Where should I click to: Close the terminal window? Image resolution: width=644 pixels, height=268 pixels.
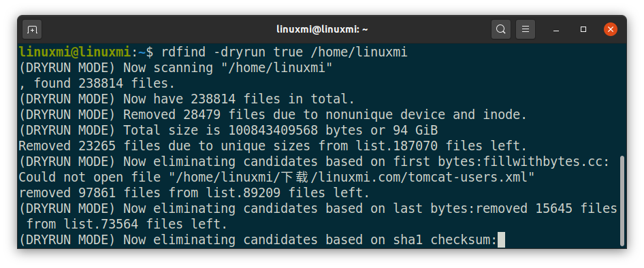pyautogui.click(x=611, y=29)
